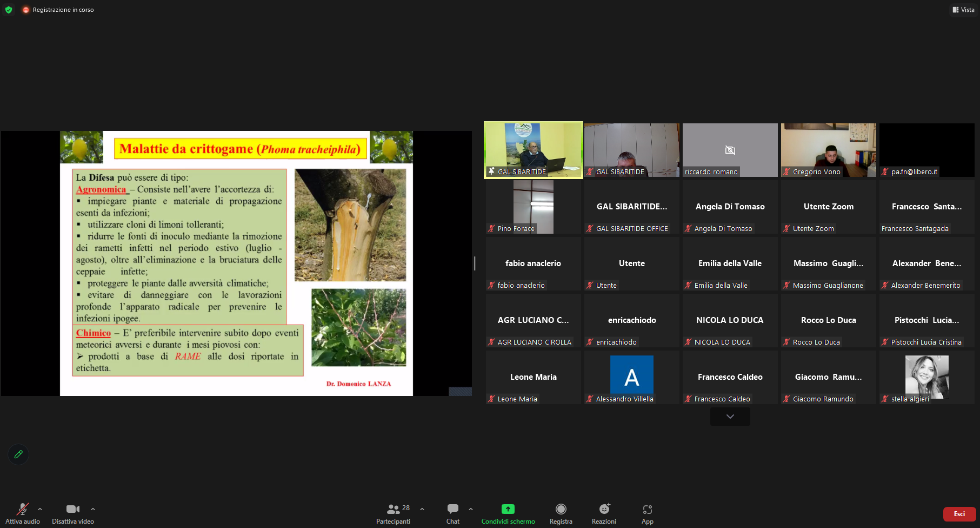Click muted mic icon beside Leone Maria

coord(492,399)
